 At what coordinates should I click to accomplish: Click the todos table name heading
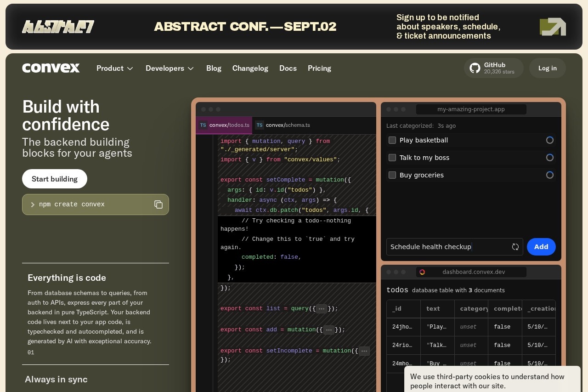point(397,290)
